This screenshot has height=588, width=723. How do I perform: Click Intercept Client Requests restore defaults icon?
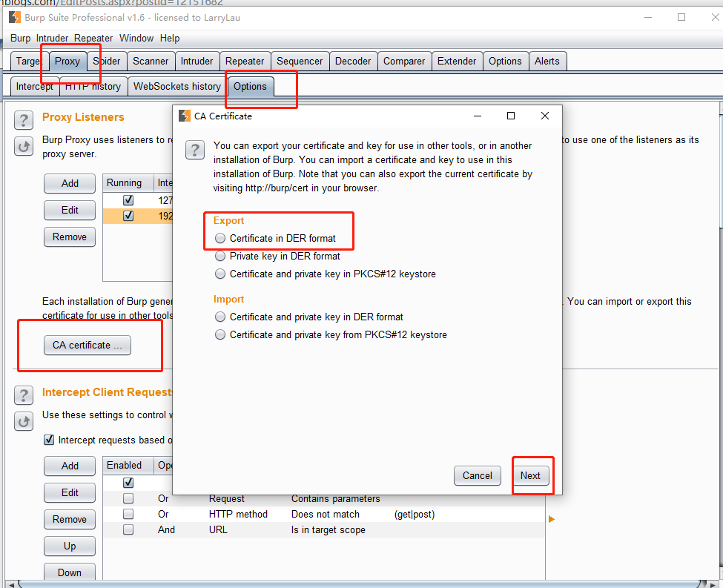click(x=24, y=421)
